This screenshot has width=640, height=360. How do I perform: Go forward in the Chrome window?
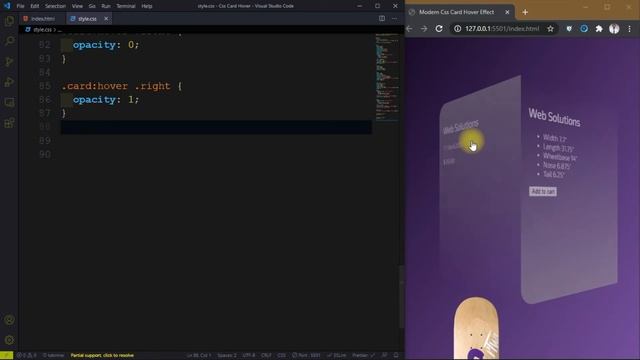(424, 29)
